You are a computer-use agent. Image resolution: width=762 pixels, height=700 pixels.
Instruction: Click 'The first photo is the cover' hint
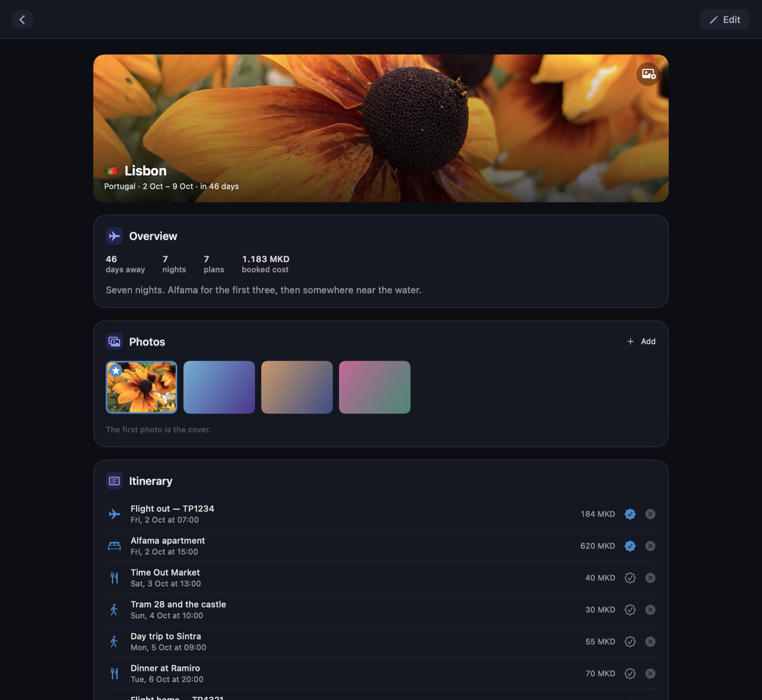158,429
